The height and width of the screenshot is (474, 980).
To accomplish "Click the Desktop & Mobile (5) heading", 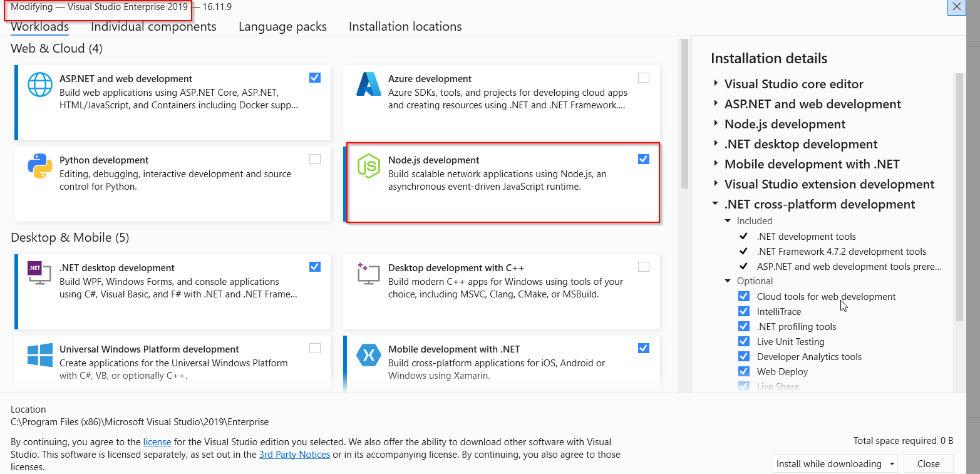I will (70, 238).
